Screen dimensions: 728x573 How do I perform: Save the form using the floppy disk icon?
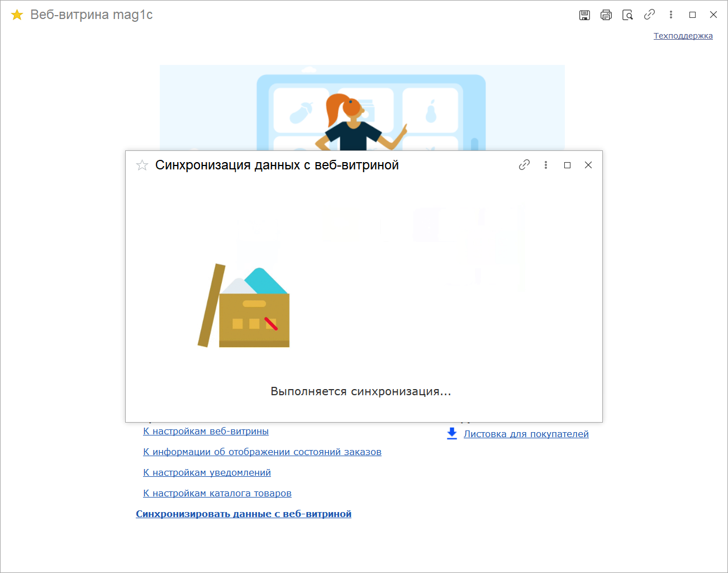[584, 15]
